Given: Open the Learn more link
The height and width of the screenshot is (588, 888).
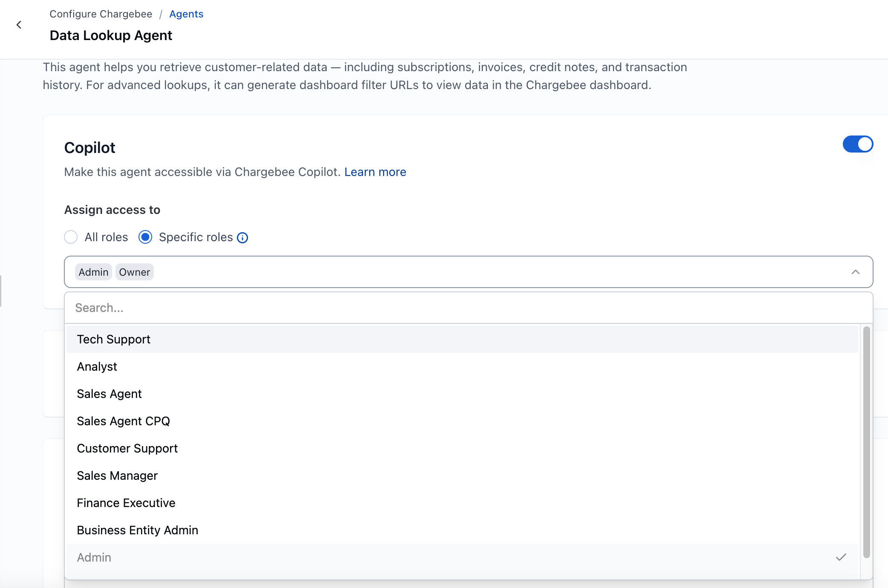Looking at the screenshot, I should point(375,172).
